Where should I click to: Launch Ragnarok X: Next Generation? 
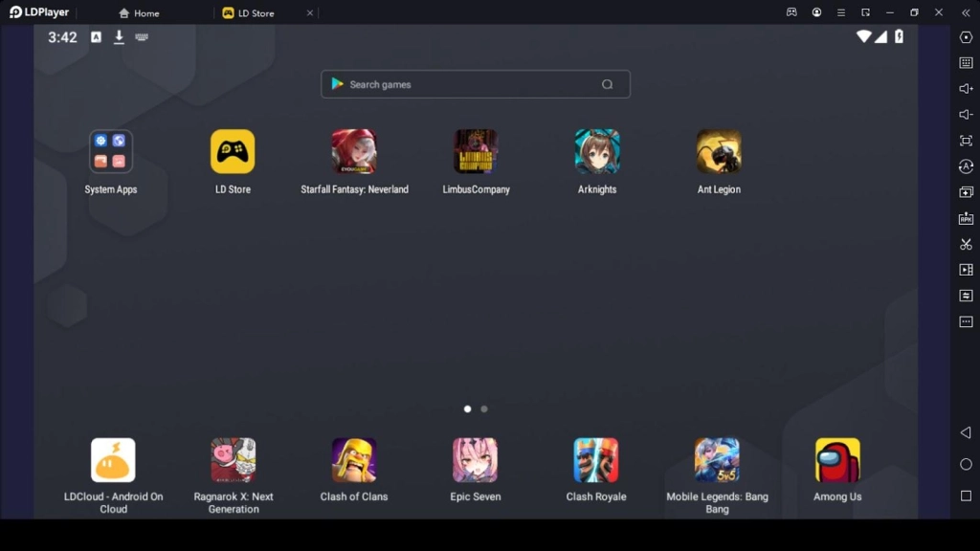[x=234, y=460]
